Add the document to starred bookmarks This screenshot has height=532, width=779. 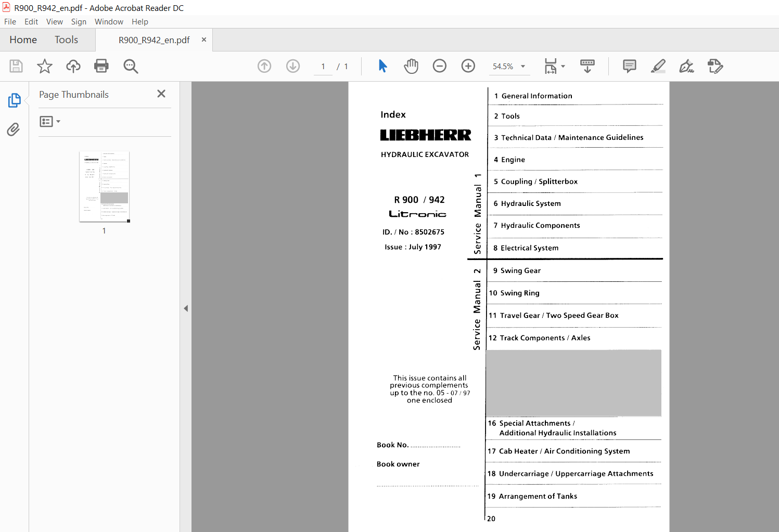click(45, 66)
